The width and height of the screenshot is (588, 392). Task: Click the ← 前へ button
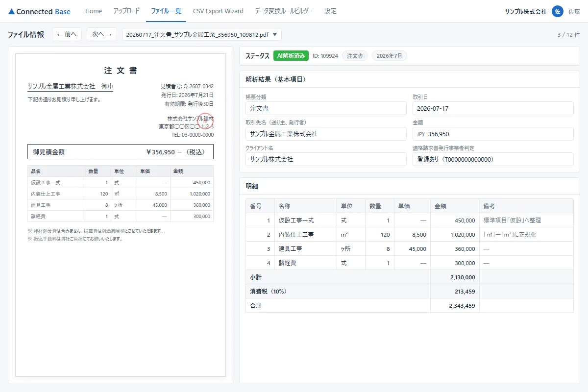(67, 34)
